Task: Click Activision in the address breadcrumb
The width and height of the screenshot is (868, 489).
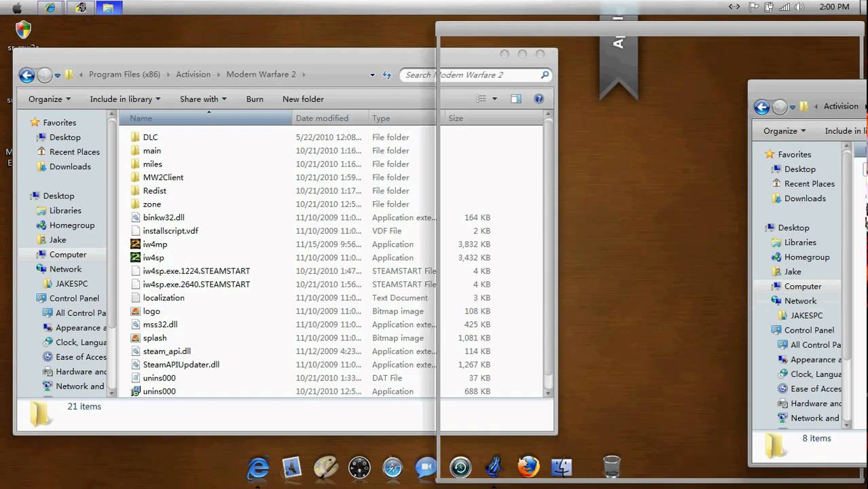Action: [x=194, y=75]
